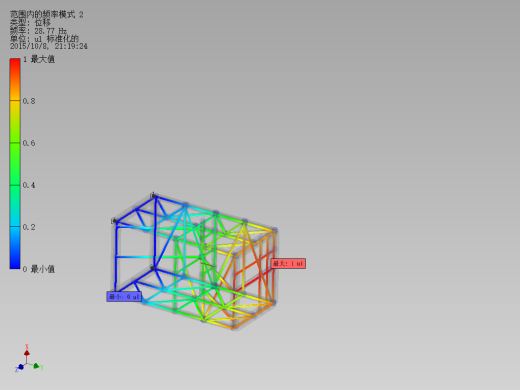Click the legend value 0.6
Screen dimensions: 520x390
(29, 143)
